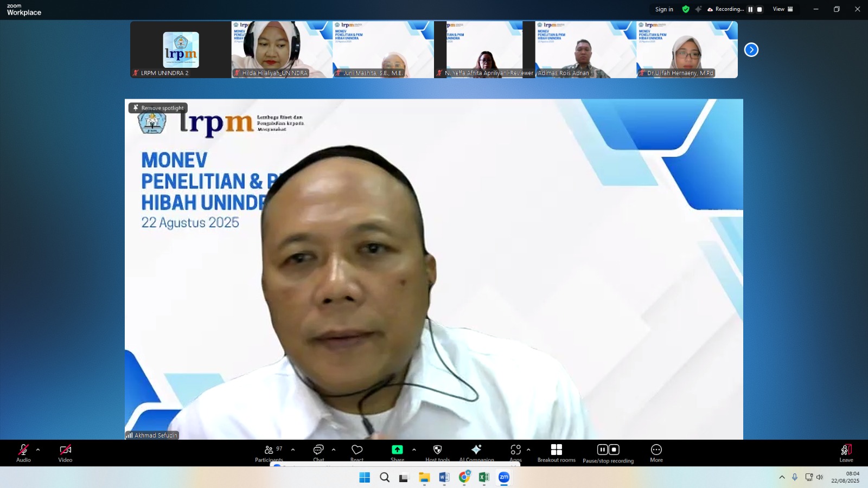Image resolution: width=868 pixels, height=488 pixels.
Task: Open the View layout menu
Action: point(782,9)
